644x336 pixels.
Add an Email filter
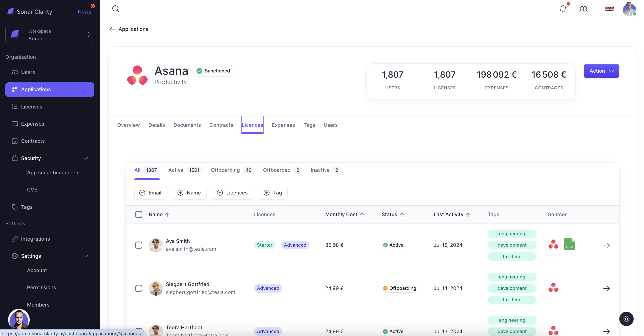[x=151, y=193]
